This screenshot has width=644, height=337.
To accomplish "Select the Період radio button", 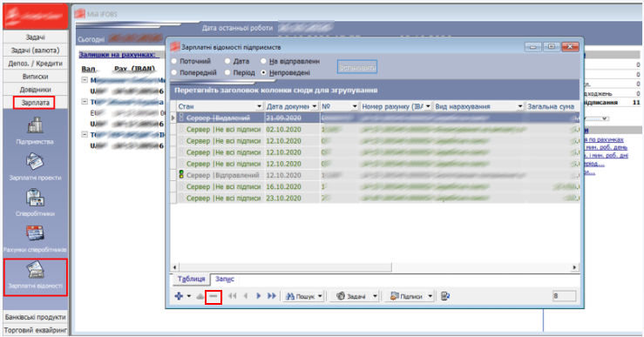I will tap(227, 72).
